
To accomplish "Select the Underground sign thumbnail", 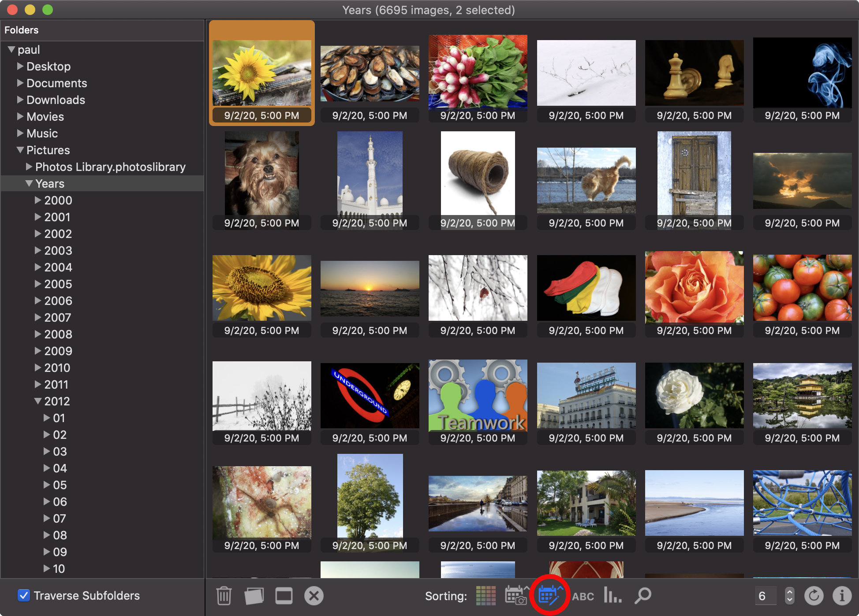I will [x=370, y=396].
